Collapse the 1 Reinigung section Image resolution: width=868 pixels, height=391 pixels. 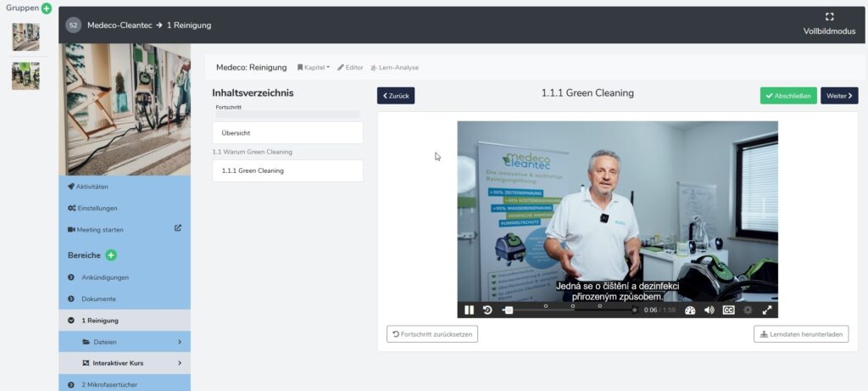click(71, 321)
